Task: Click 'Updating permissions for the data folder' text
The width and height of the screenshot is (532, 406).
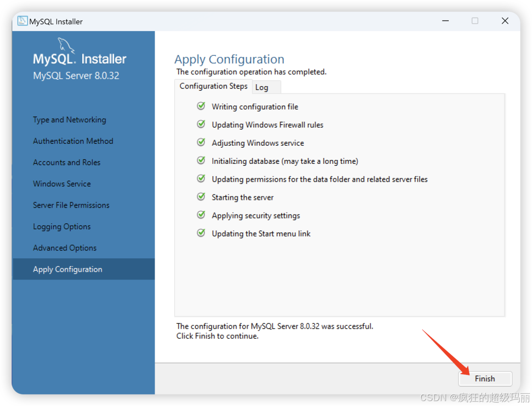Action: 320,179
